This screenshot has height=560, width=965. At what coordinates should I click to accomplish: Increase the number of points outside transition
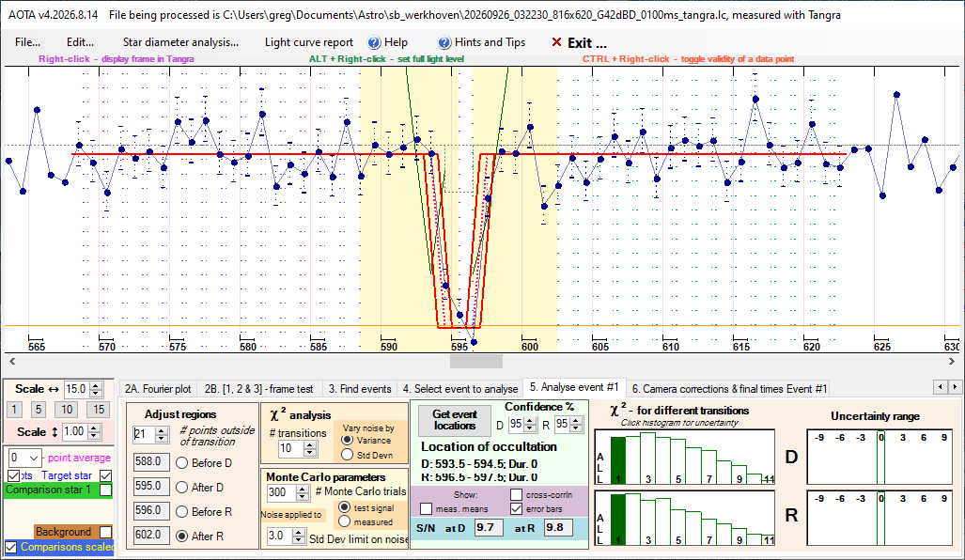(162, 430)
